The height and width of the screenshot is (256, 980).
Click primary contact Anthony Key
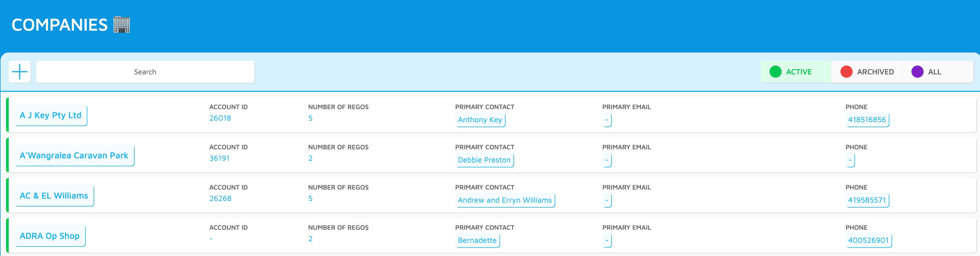coord(480,120)
